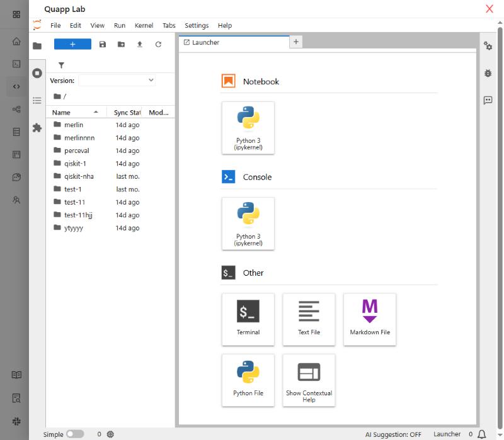The height and width of the screenshot is (440, 504).
Task: Open terminal-style icon in left rail
Action: (16, 64)
